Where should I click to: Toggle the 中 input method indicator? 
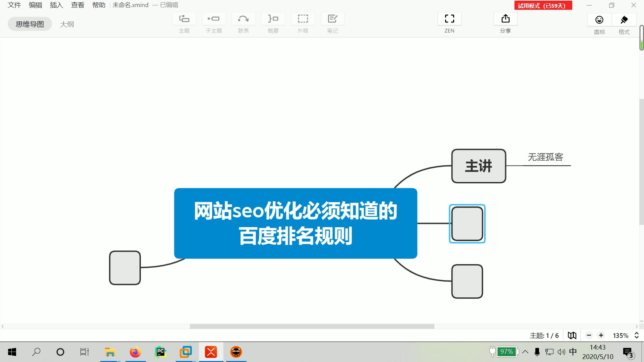click(x=573, y=352)
